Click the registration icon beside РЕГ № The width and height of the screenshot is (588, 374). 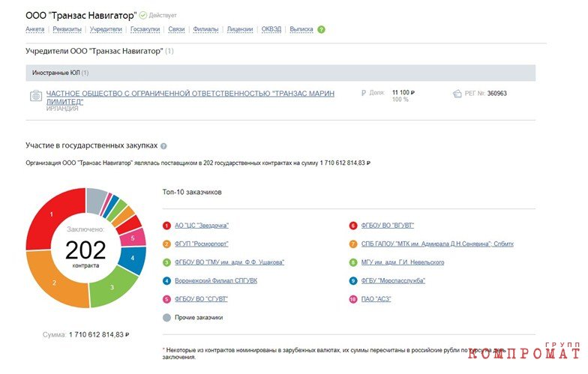point(457,93)
